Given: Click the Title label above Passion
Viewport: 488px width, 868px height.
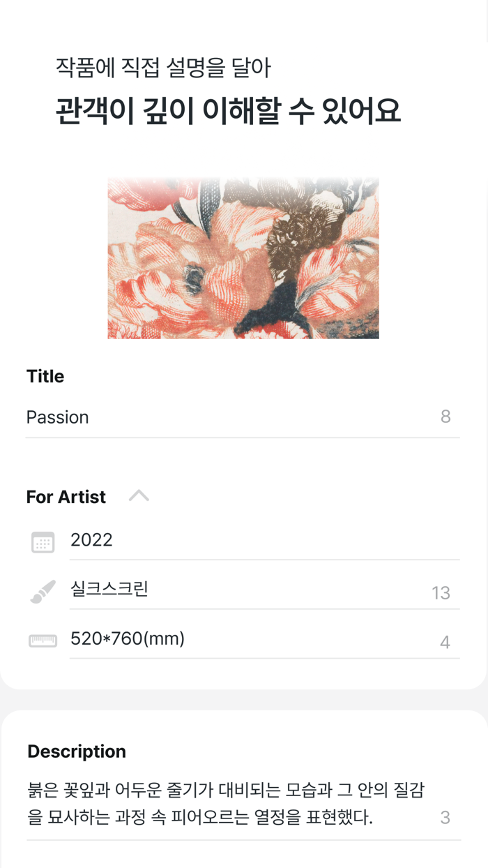Looking at the screenshot, I should pyautogui.click(x=45, y=375).
